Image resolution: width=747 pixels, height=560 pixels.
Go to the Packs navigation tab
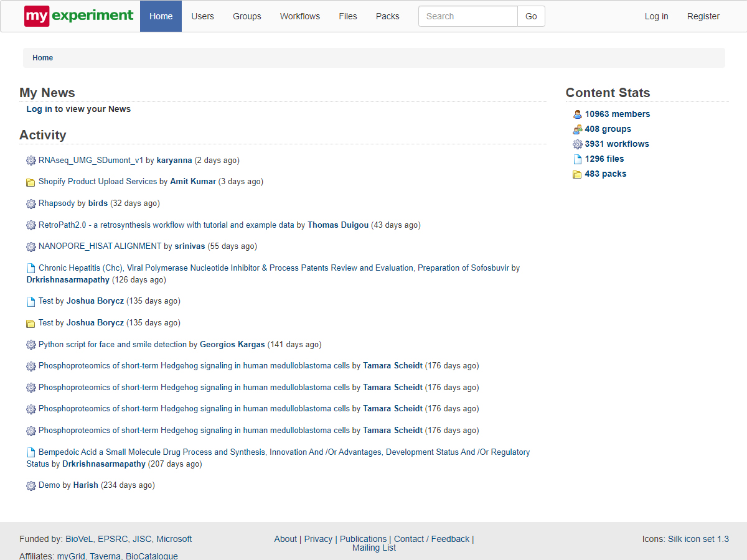387,16
